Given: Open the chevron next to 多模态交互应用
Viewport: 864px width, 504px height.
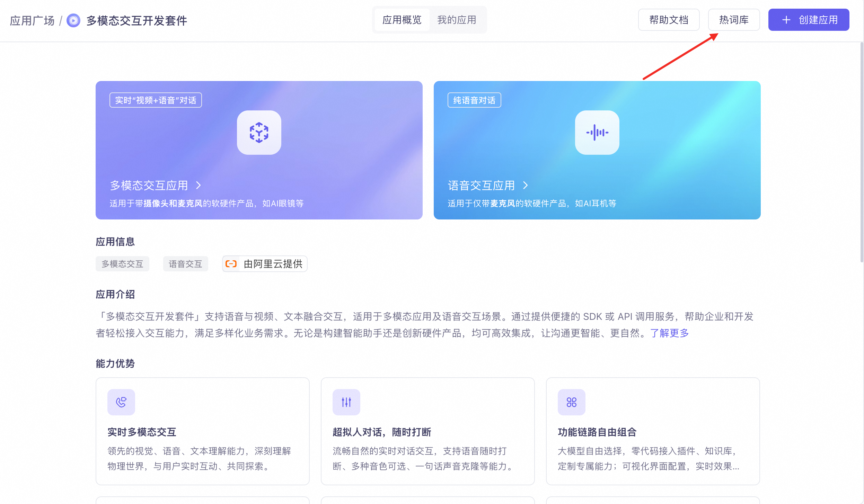Looking at the screenshot, I should (x=199, y=186).
